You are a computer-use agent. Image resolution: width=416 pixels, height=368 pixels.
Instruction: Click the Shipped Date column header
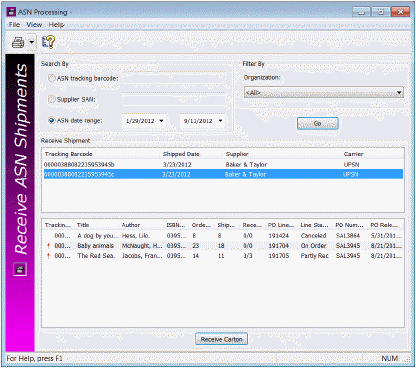tap(181, 154)
